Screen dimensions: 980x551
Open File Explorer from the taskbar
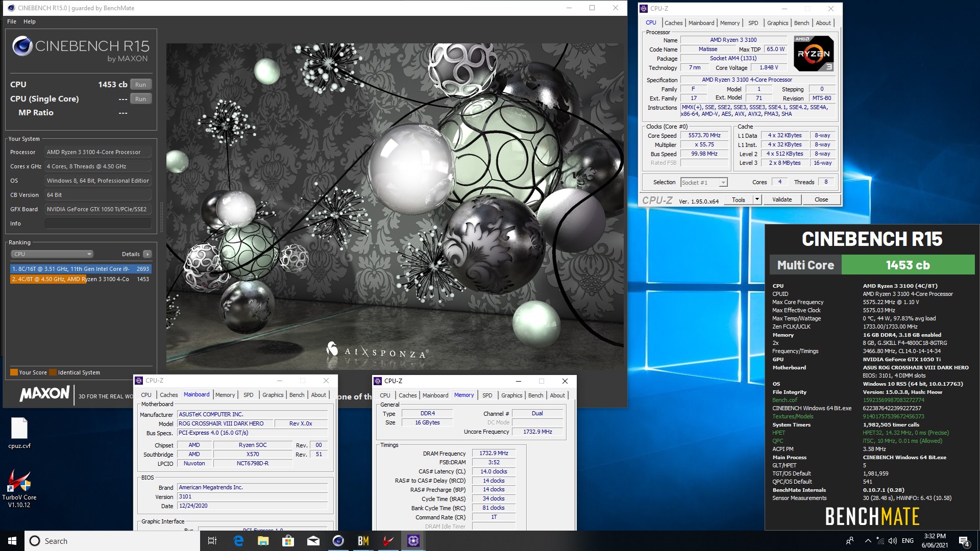[x=263, y=541]
